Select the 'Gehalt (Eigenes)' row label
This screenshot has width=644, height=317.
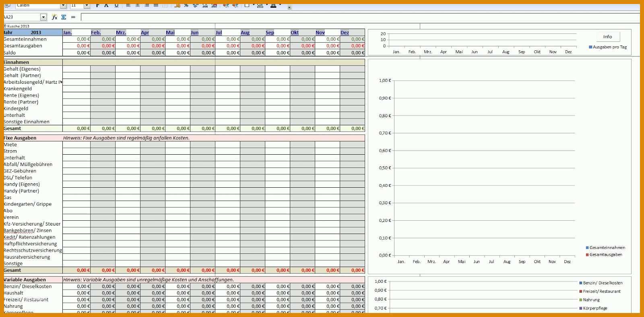click(x=22, y=69)
